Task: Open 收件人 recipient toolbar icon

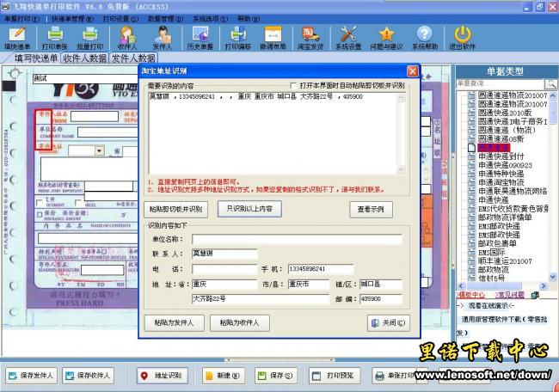Action: tap(127, 39)
